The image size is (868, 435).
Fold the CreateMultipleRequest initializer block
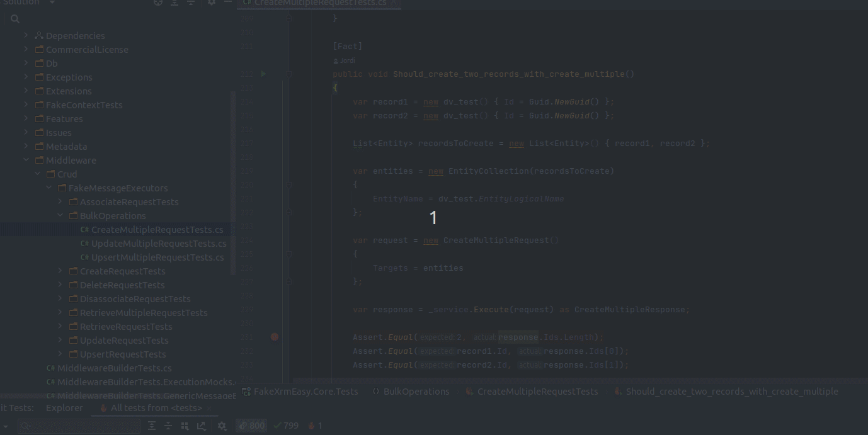coord(289,254)
